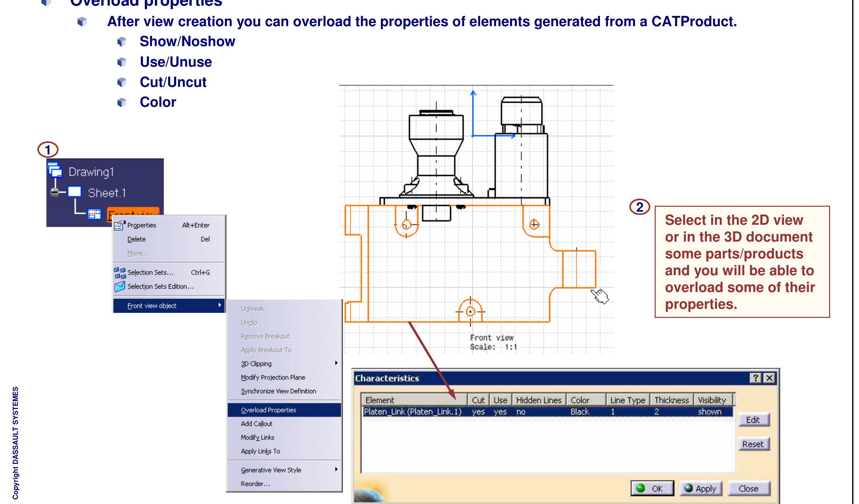Click the Line Type column header

click(628, 400)
